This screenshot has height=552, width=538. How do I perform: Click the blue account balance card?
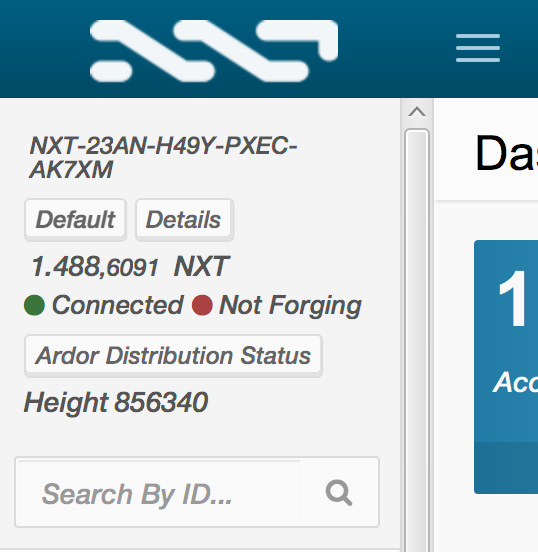pos(506,367)
